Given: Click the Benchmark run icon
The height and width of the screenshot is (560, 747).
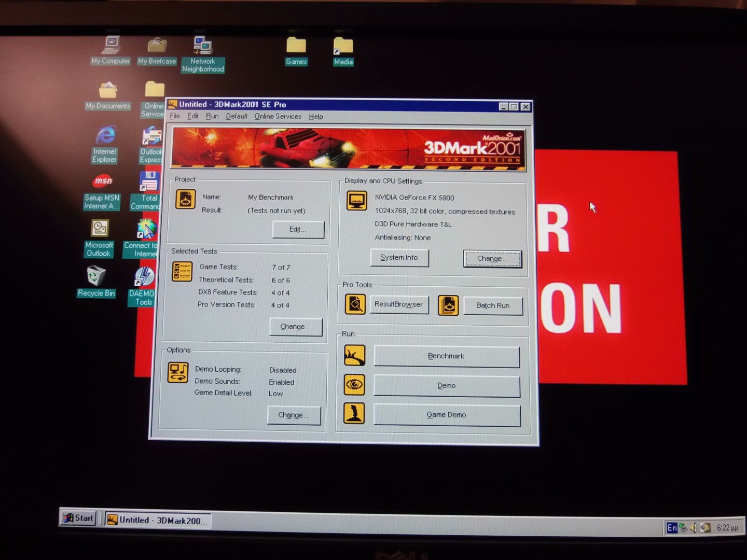Looking at the screenshot, I should (355, 356).
